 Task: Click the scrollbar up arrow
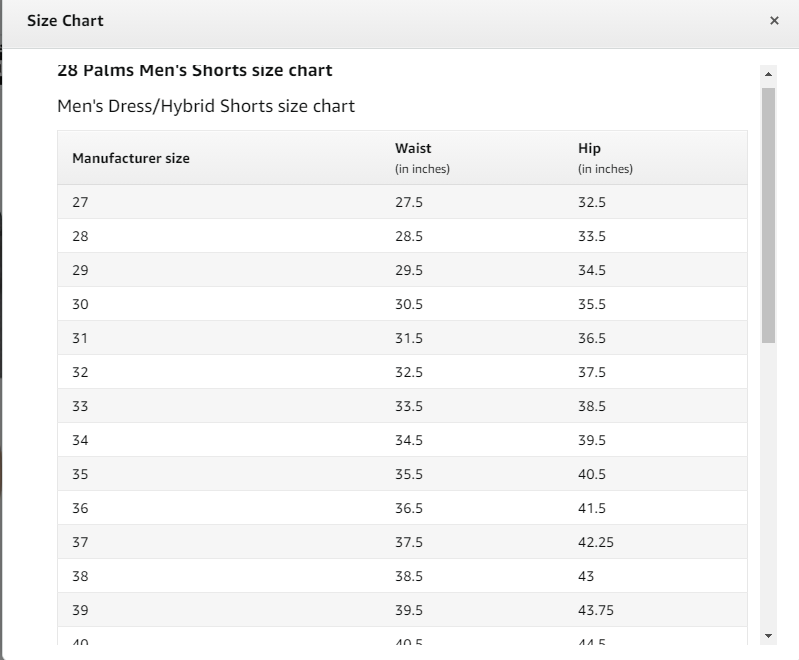768,74
